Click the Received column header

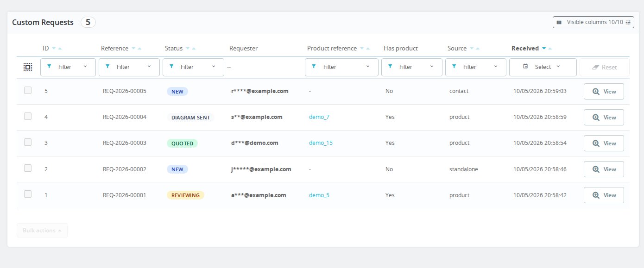525,48
